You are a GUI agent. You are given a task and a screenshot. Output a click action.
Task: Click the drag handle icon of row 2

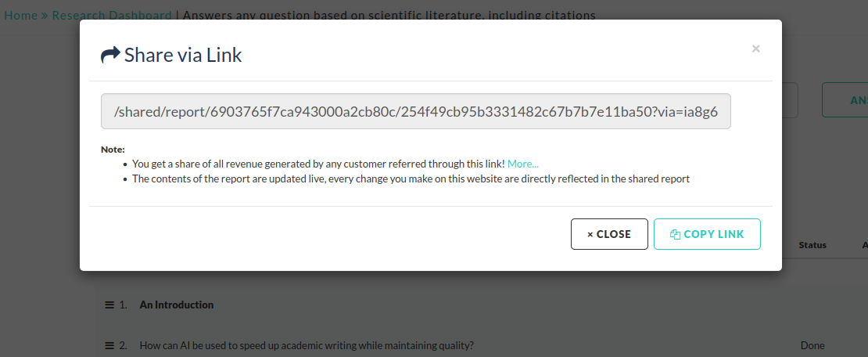coord(109,345)
